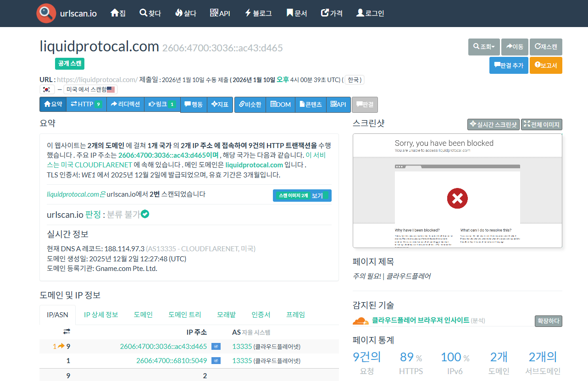Open the API nav item in header
The image size is (588, 381).
click(x=220, y=13)
